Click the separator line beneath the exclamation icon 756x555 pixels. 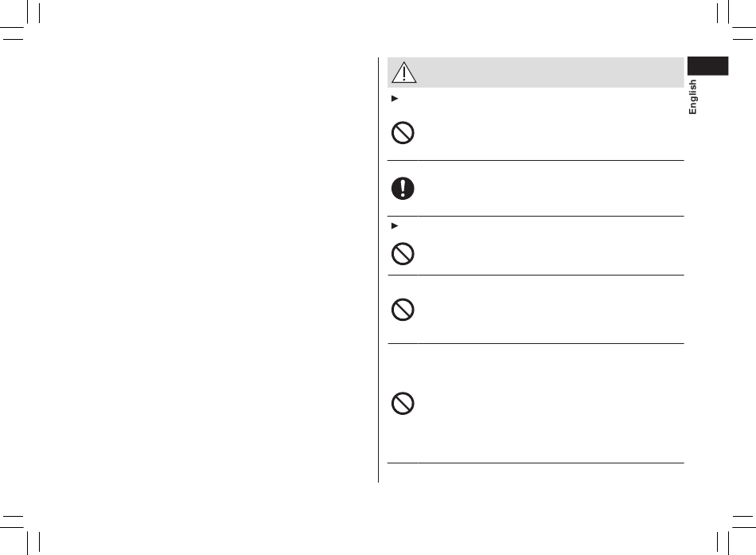click(x=536, y=216)
